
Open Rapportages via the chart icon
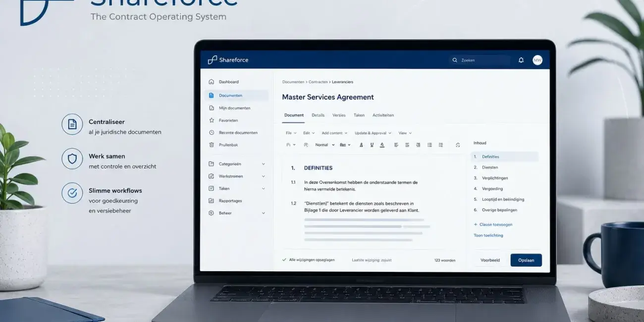coord(212,201)
